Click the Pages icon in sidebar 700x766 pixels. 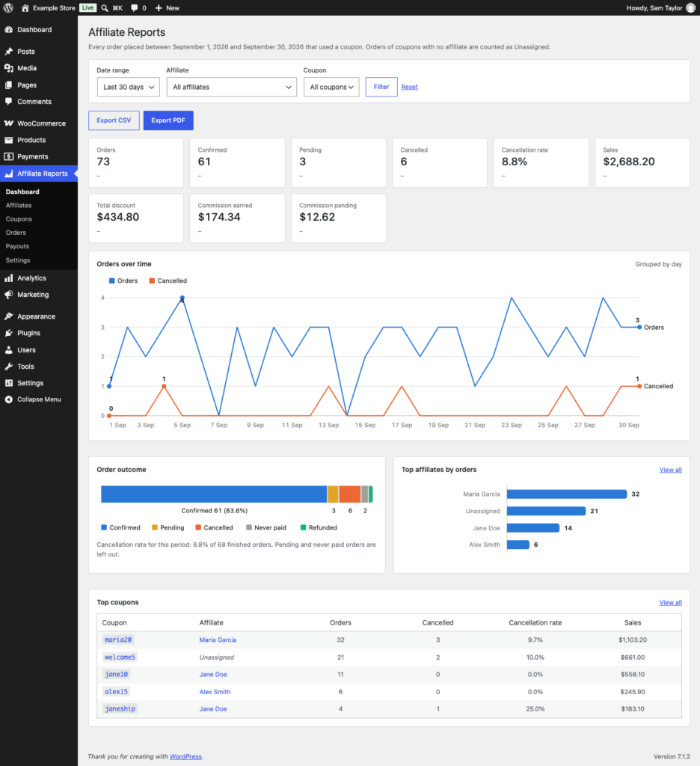point(9,85)
